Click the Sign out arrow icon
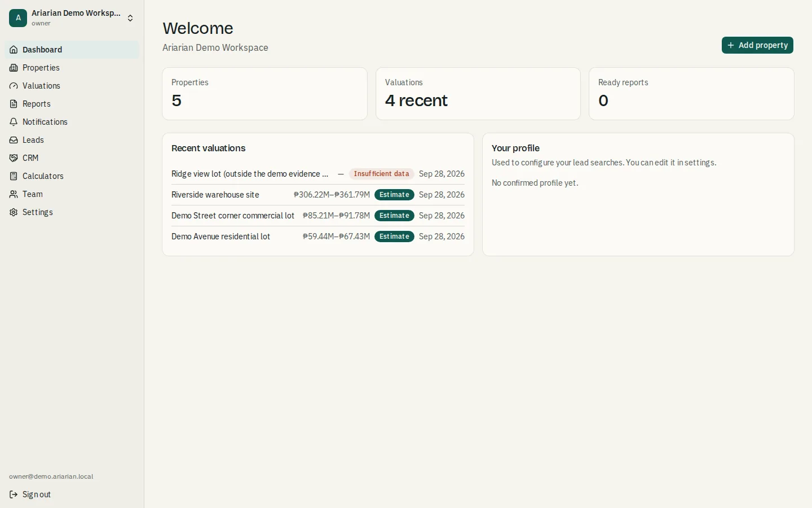812x508 pixels. point(14,494)
